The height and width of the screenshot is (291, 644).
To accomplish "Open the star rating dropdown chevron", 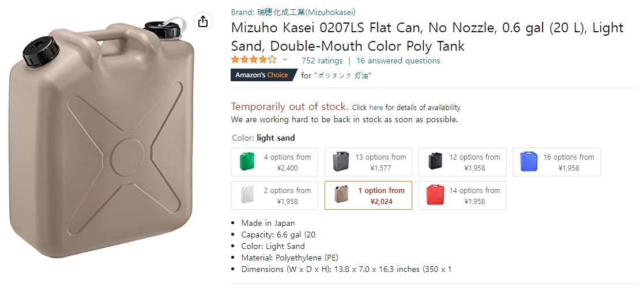I will click(x=285, y=60).
